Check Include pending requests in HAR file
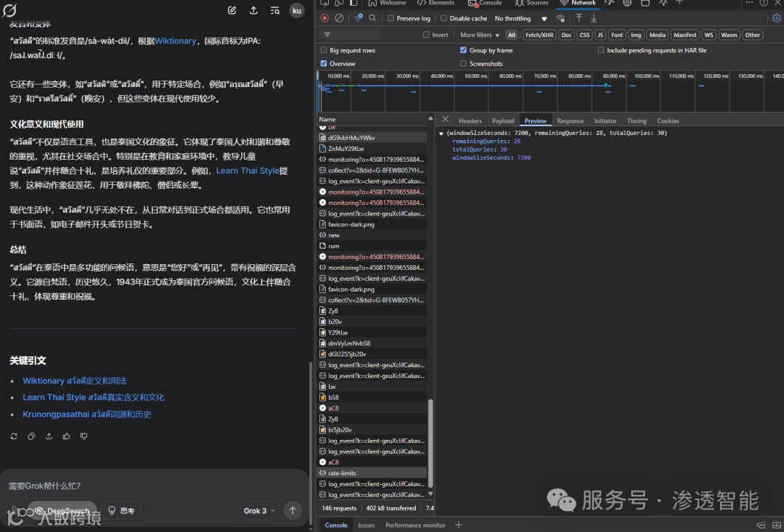This screenshot has height=532, width=784. click(x=601, y=50)
